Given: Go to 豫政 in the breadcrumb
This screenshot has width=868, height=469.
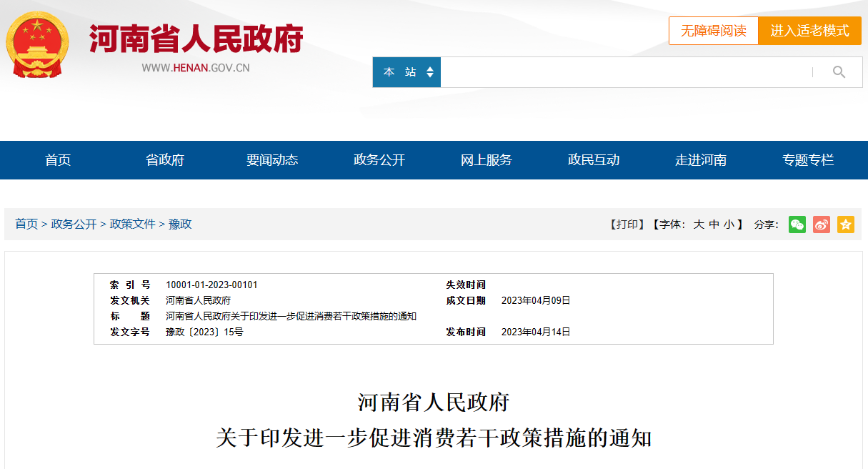Looking at the screenshot, I should tap(180, 224).
